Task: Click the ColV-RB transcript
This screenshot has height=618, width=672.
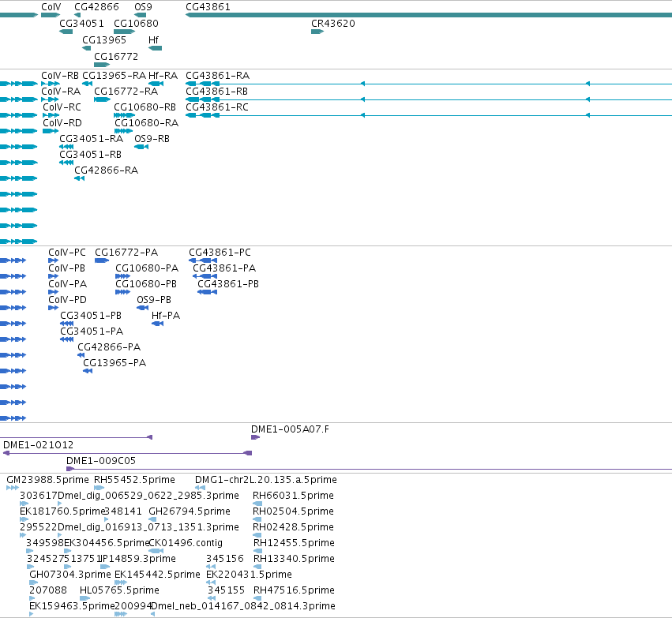Action: [x=51, y=84]
